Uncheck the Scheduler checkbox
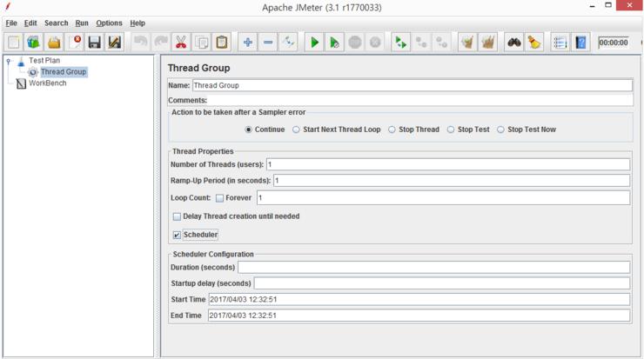Viewport: 644px width, 359px height. [177, 235]
